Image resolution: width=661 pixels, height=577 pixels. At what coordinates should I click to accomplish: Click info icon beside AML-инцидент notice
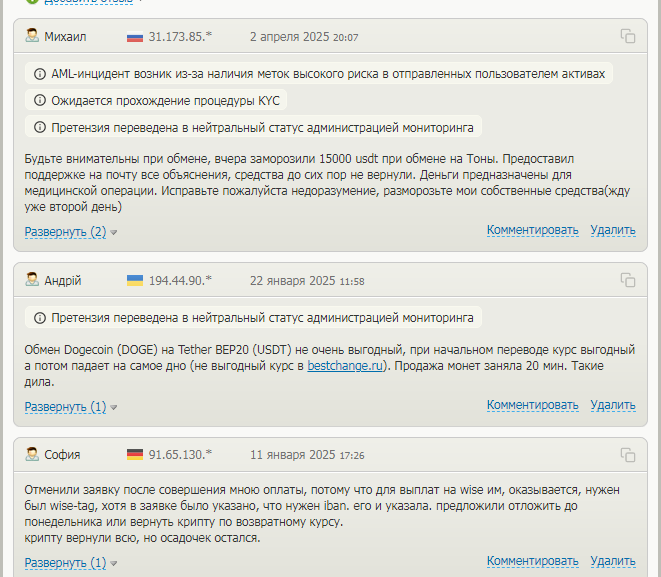tap(40, 74)
